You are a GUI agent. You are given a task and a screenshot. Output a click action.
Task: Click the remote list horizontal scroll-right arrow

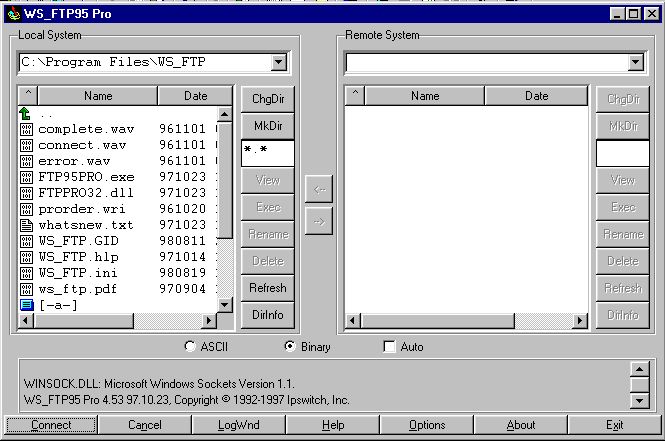point(580,321)
